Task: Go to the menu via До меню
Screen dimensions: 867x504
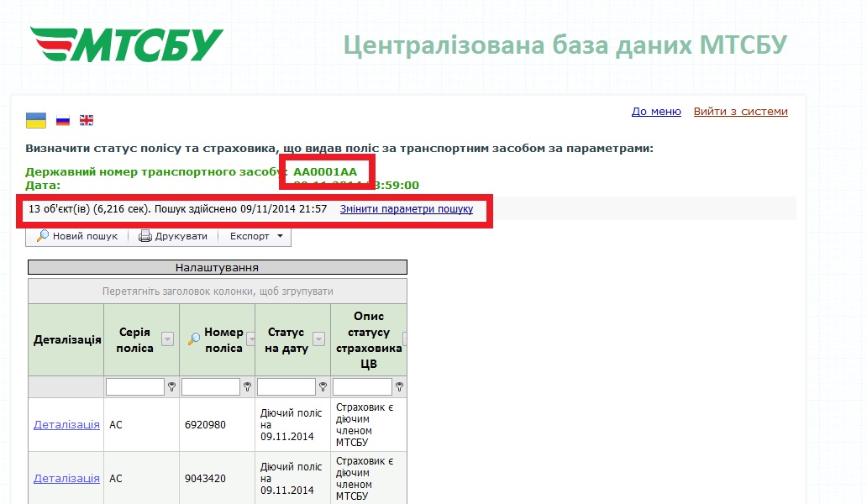Action: pos(656,111)
